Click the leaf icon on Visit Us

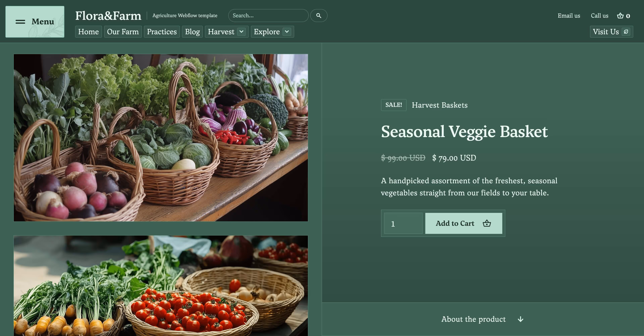(x=626, y=32)
